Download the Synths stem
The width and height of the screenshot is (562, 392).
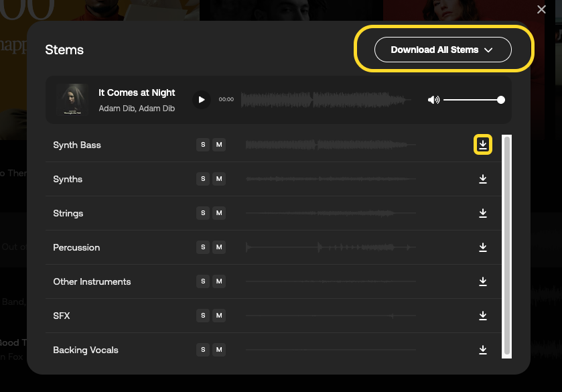pyautogui.click(x=483, y=179)
